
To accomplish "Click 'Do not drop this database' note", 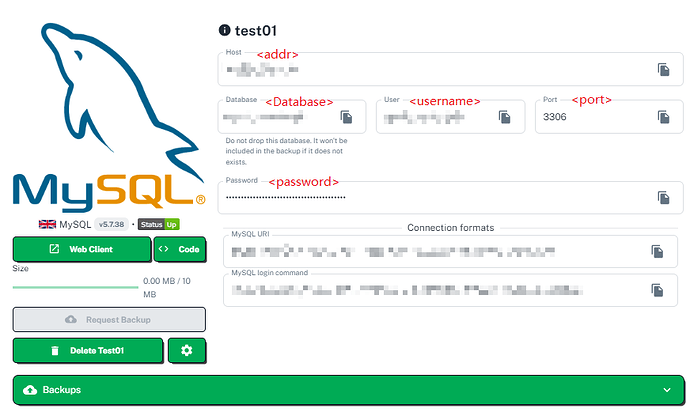I will click(x=286, y=151).
